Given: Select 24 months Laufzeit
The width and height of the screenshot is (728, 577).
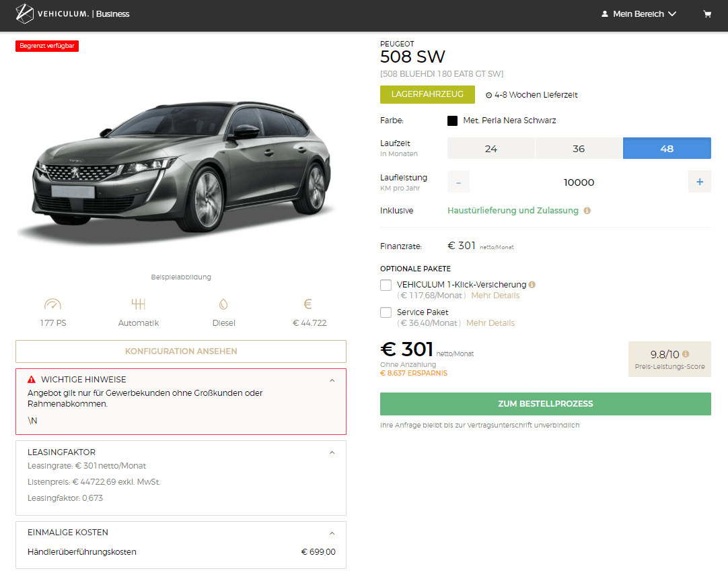Looking at the screenshot, I should coord(490,148).
